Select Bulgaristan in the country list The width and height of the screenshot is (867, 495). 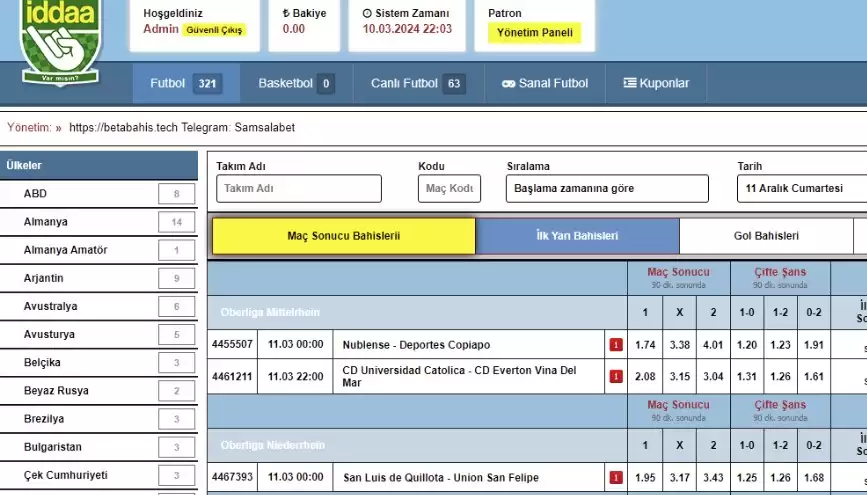tap(98, 447)
